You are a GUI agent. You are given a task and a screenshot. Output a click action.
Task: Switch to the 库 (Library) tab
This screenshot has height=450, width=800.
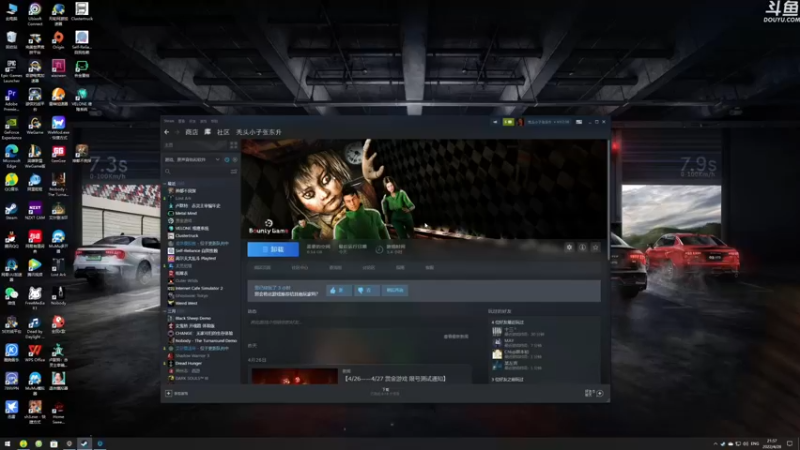point(208,132)
